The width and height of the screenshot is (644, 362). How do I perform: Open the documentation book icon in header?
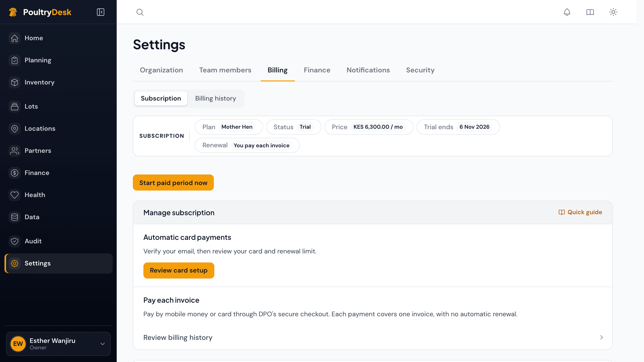pos(590,12)
